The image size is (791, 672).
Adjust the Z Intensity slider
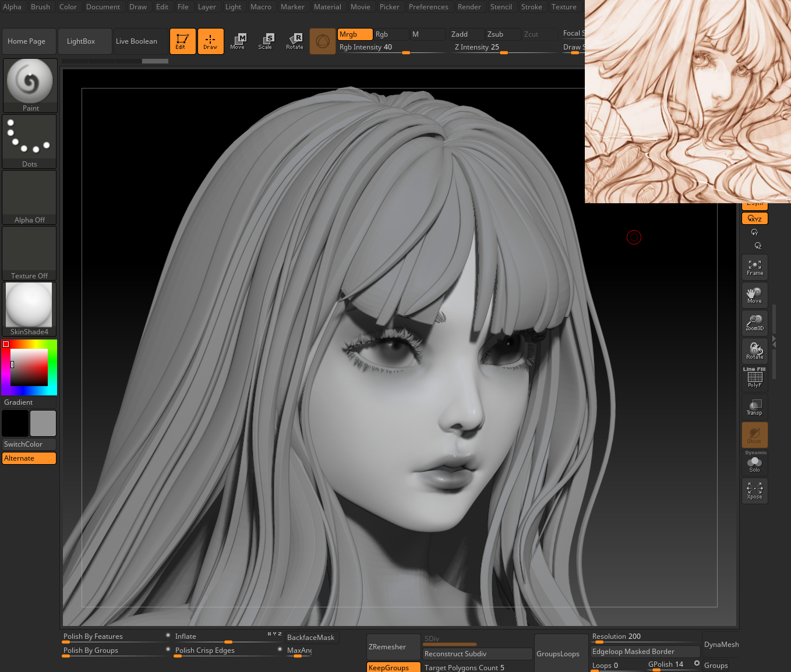click(x=504, y=48)
